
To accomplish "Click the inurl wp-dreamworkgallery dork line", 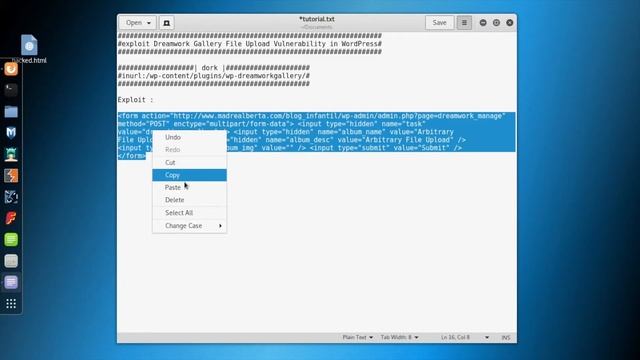I will (213, 76).
